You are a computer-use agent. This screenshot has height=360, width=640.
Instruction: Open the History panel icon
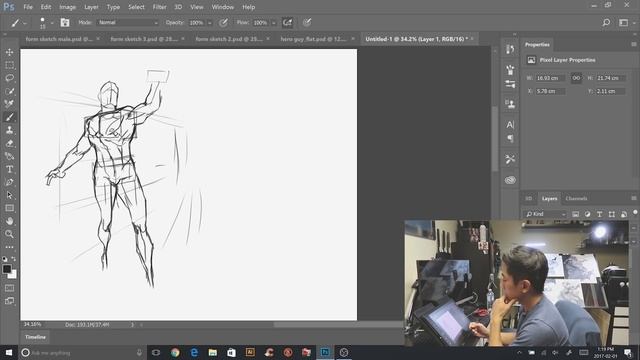coord(510,50)
